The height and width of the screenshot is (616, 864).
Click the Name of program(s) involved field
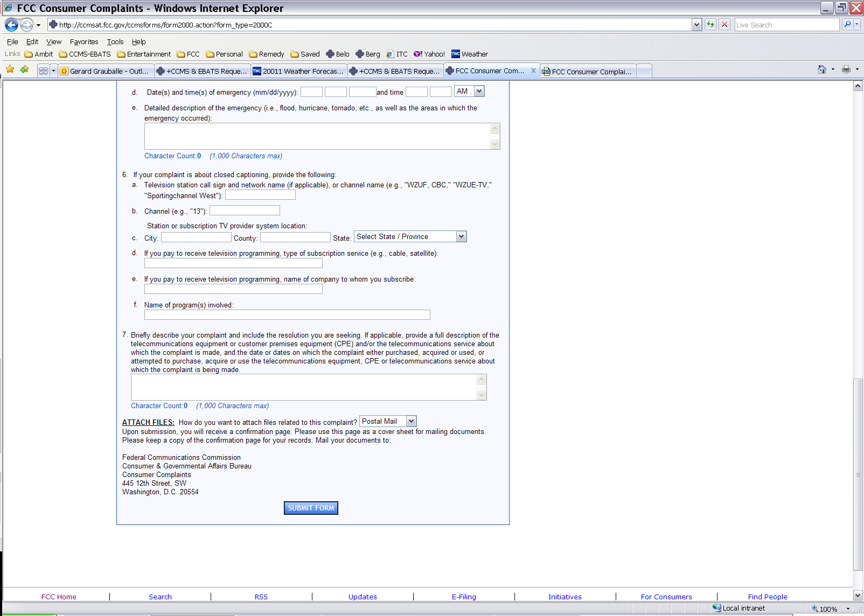point(287,314)
